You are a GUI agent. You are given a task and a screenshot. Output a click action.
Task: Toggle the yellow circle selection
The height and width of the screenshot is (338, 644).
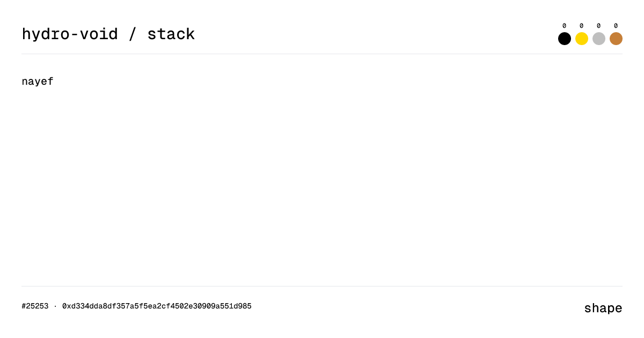click(582, 39)
